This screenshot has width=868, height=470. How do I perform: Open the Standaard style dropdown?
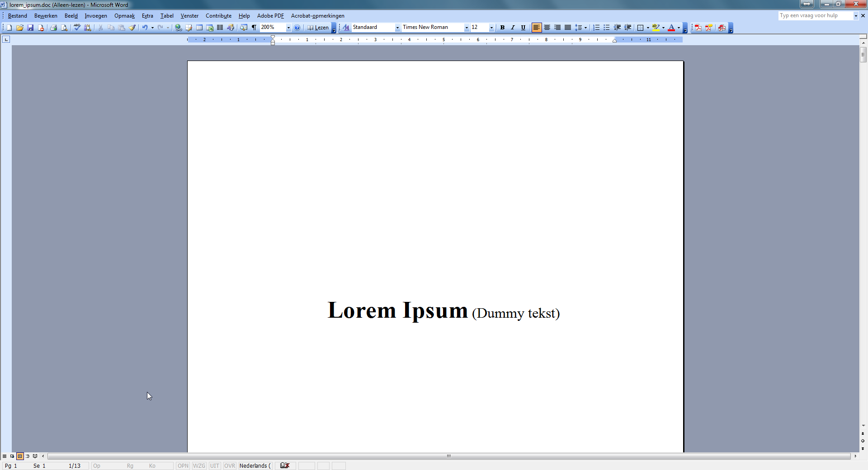[397, 28]
